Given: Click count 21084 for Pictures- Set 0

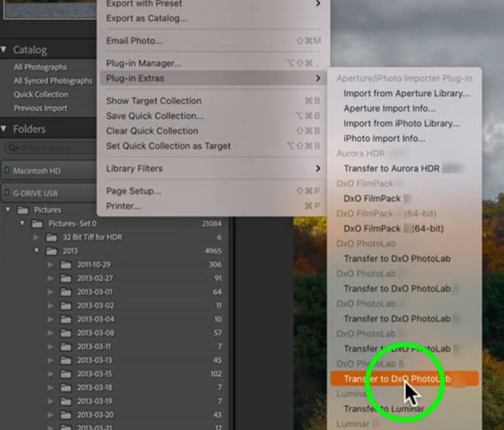Looking at the screenshot, I should click(212, 223).
